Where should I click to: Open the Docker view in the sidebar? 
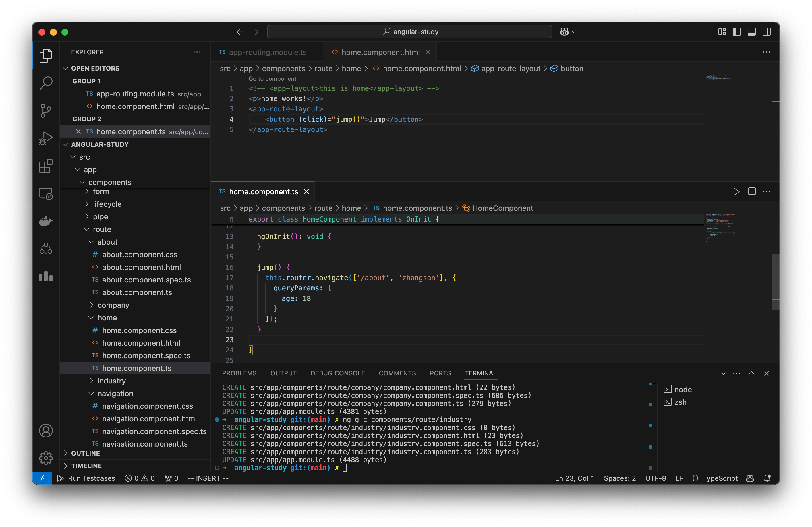click(46, 221)
